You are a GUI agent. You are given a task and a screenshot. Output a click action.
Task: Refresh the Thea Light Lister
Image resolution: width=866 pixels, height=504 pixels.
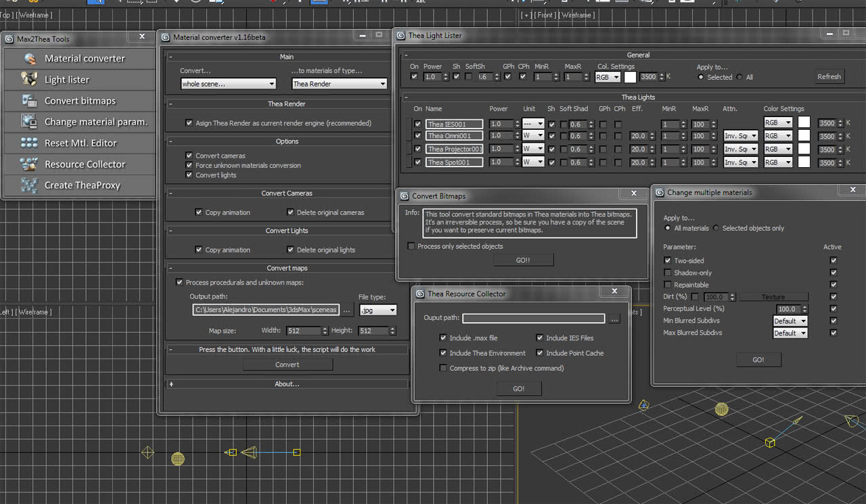(829, 76)
